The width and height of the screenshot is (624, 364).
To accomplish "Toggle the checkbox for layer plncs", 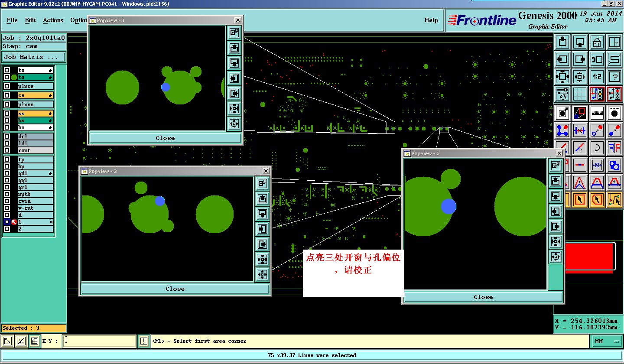I will pyautogui.click(x=7, y=86).
